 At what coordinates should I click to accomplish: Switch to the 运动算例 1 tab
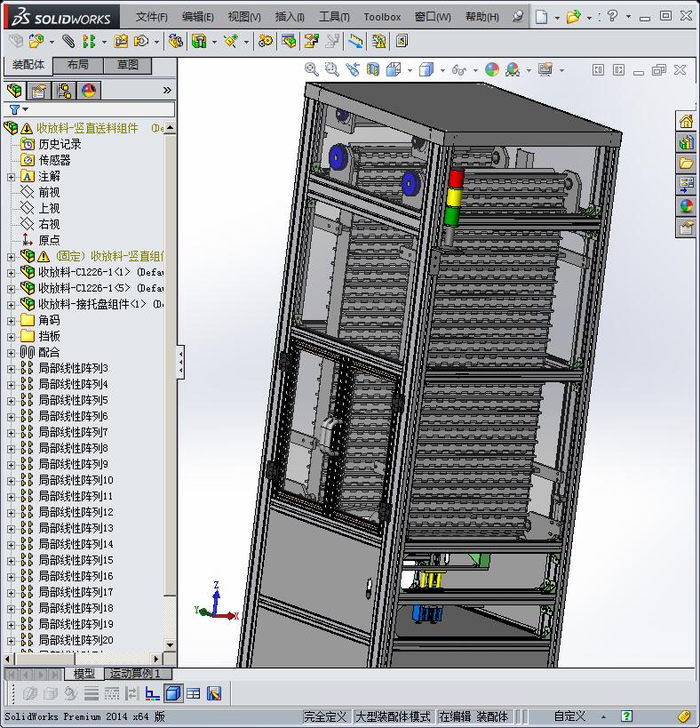135,674
